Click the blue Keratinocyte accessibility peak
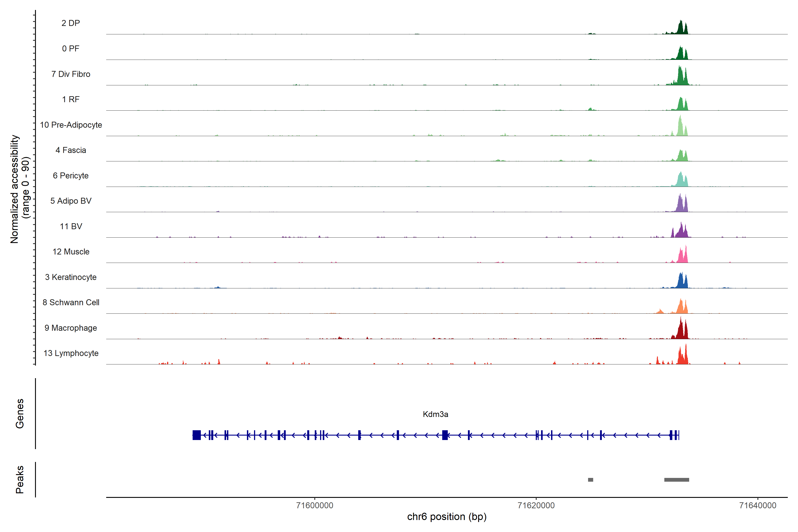This screenshot has width=798, height=532. [681, 282]
